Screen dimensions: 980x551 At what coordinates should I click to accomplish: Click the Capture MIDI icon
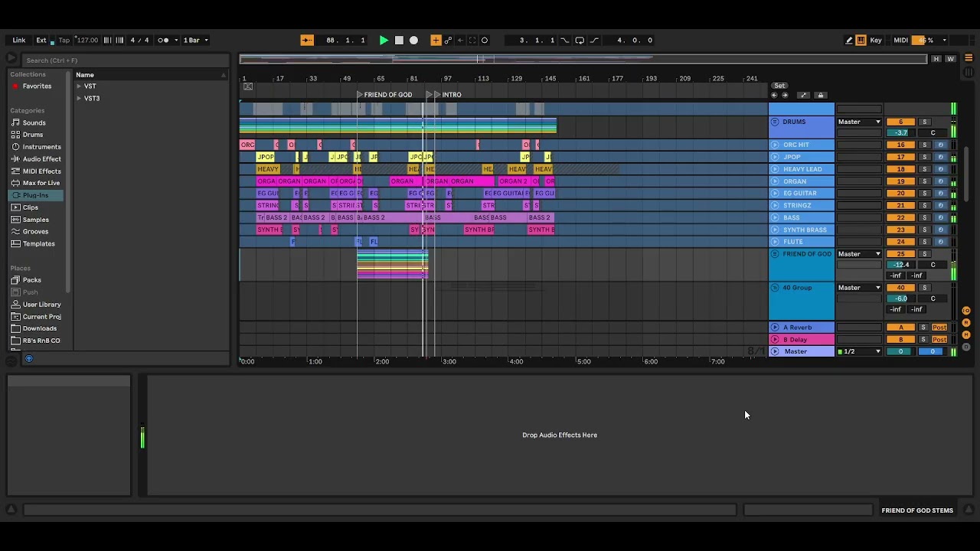[x=472, y=40]
